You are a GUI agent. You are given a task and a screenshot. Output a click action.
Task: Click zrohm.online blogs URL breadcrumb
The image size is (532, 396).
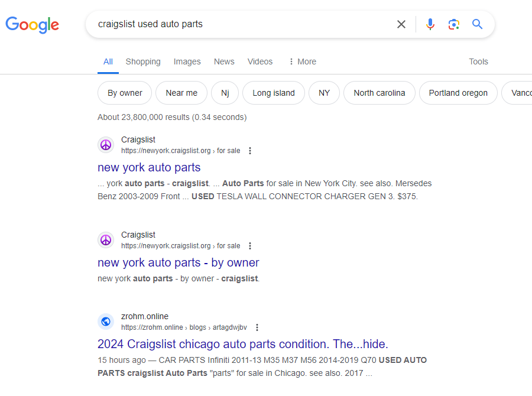[184, 327]
